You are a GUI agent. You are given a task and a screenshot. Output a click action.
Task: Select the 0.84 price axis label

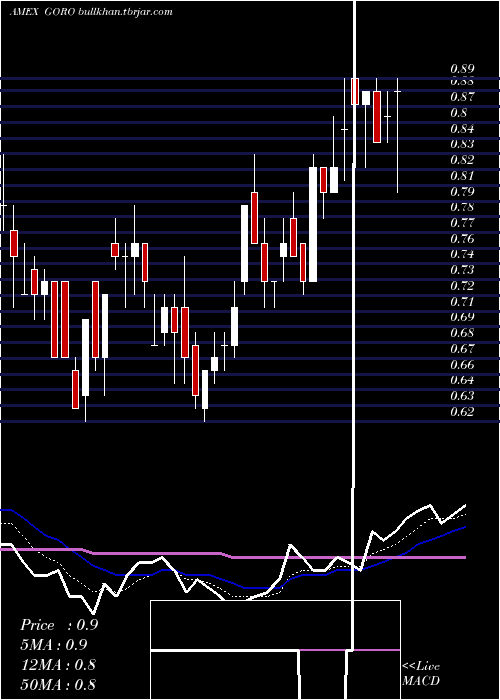coord(462,129)
